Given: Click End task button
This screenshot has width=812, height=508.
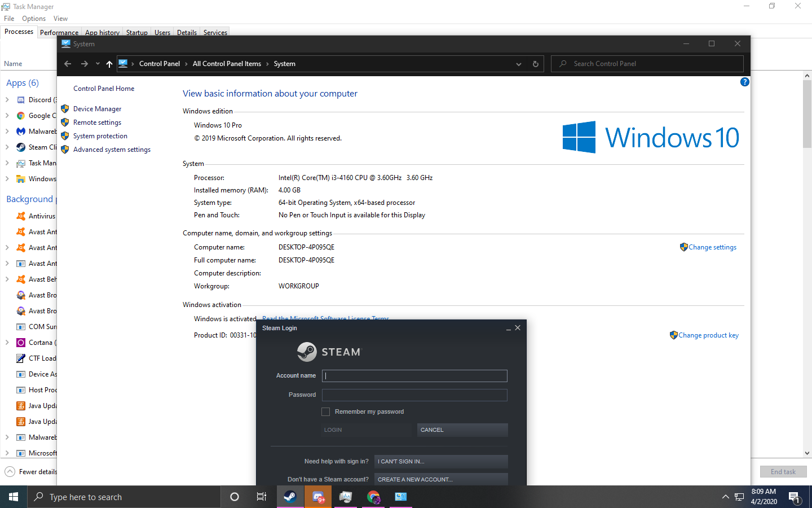Looking at the screenshot, I should click(783, 472).
